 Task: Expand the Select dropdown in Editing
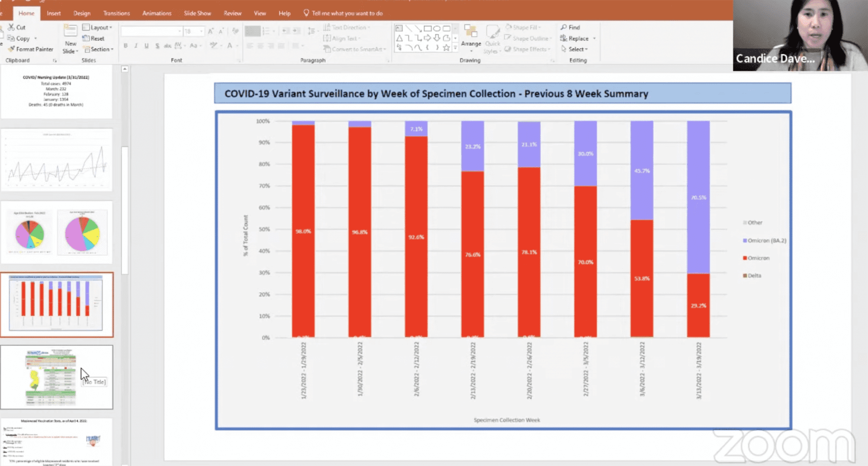pos(574,49)
